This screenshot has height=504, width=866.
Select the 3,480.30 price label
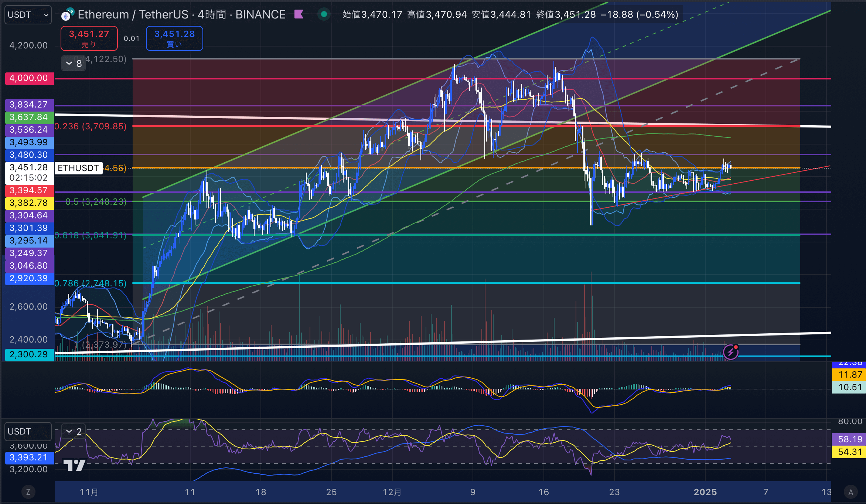point(29,155)
